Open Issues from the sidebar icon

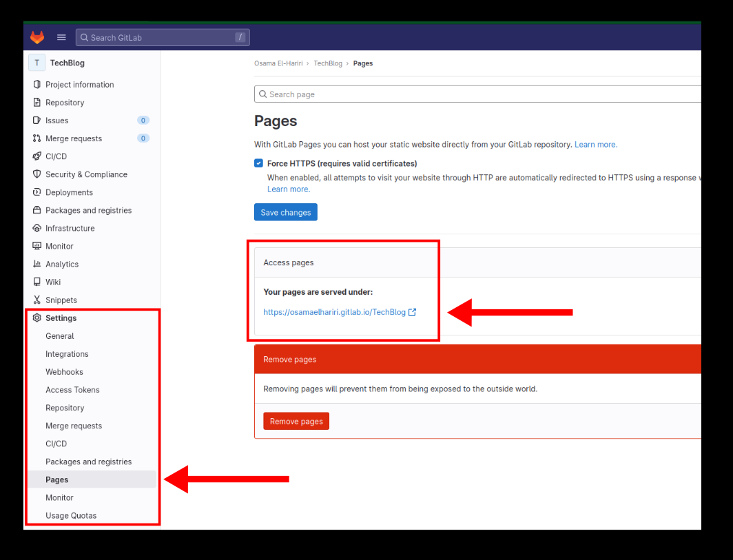[37, 120]
